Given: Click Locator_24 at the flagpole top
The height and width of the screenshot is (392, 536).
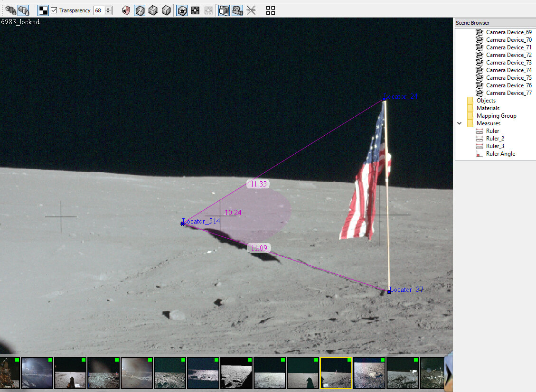Looking at the screenshot, I should click(x=384, y=100).
